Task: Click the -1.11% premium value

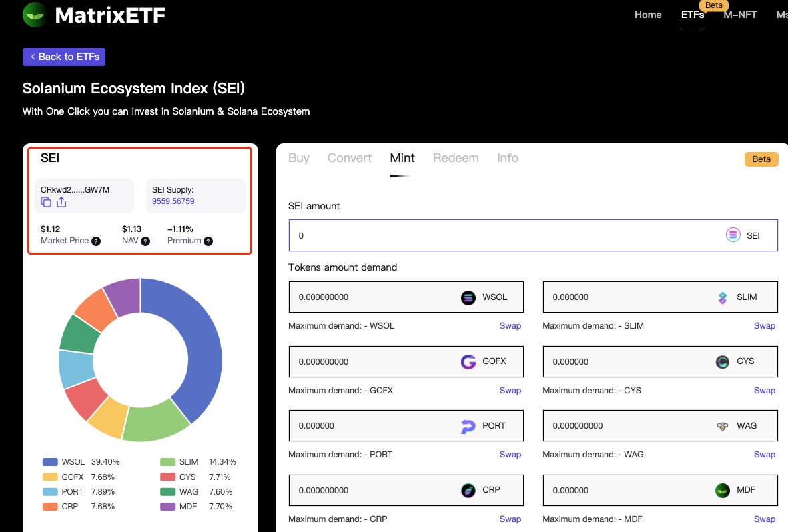Action: (180, 229)
